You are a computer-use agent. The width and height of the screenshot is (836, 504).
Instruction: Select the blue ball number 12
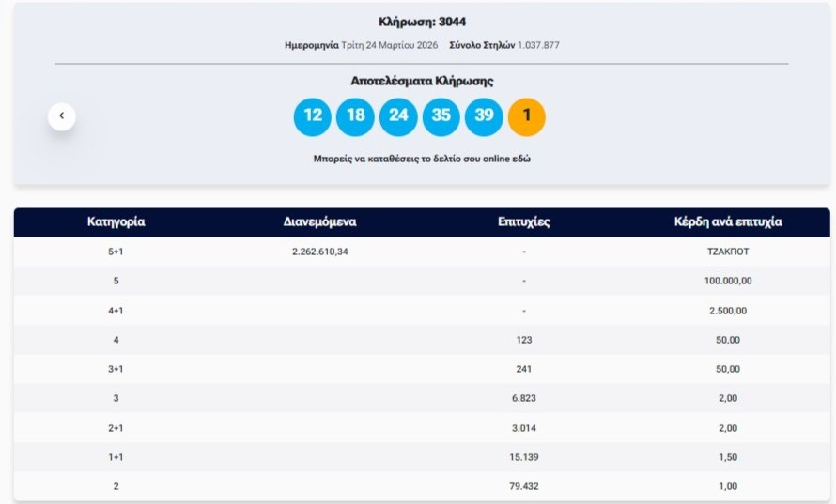coord(313,116)
